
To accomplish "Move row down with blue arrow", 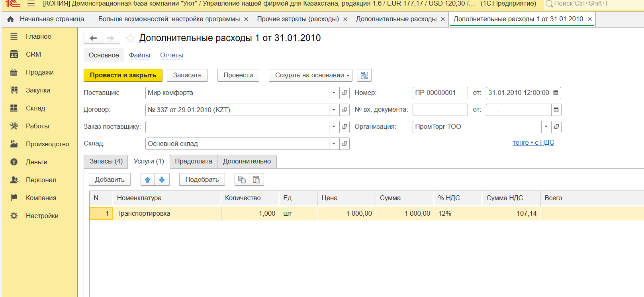I will (162, 180).
